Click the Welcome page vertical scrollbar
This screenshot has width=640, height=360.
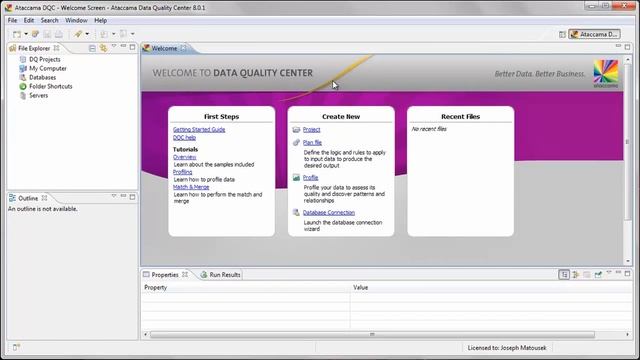[628, 141]
